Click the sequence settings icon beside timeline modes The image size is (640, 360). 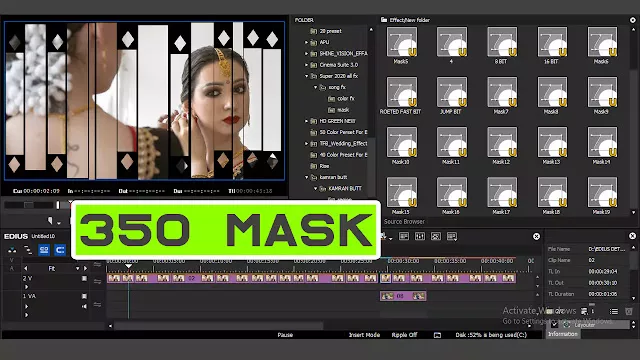[x=12, y=250]
